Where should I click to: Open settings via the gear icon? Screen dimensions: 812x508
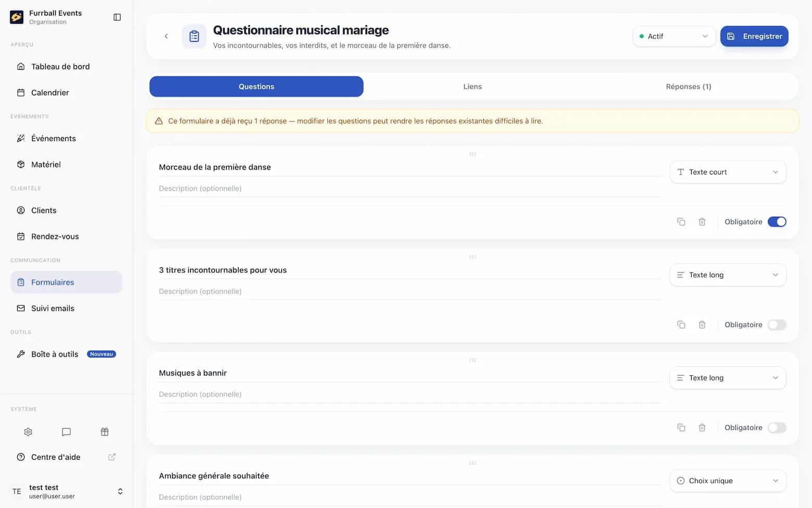(x=28, y=432)
